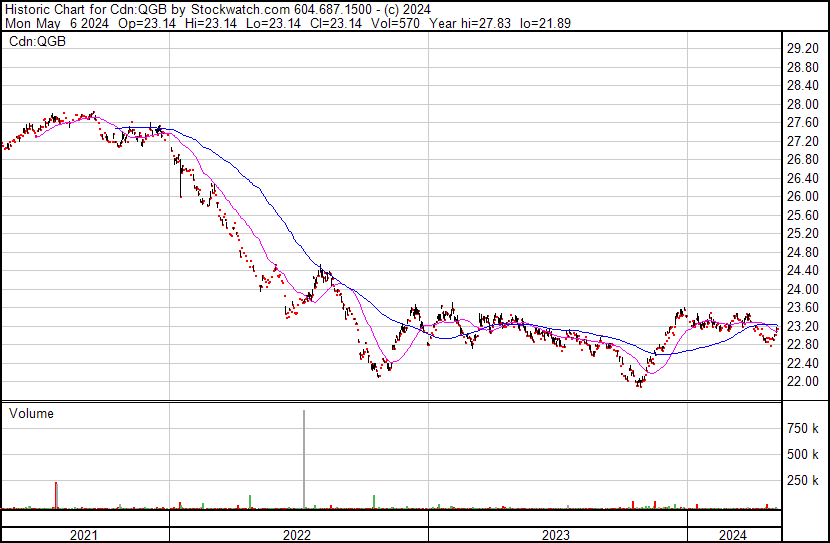Click the 28.00 price axis label
The image size is (830, 543).
click(803, 104)
